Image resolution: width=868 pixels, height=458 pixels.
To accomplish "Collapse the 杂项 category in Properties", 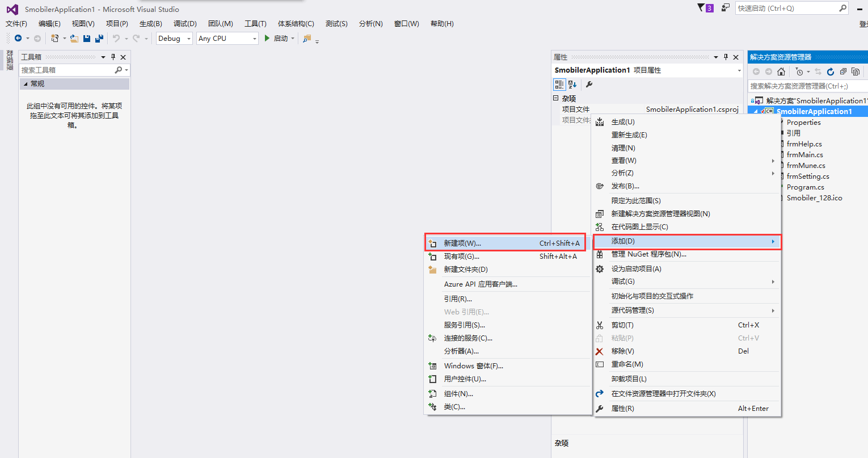I will coord(556,98).
